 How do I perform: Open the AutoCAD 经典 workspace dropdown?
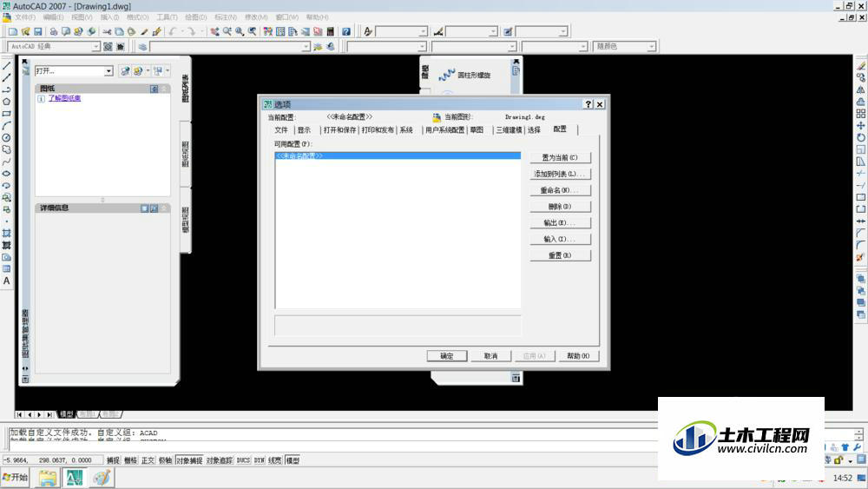pos(95,47)
